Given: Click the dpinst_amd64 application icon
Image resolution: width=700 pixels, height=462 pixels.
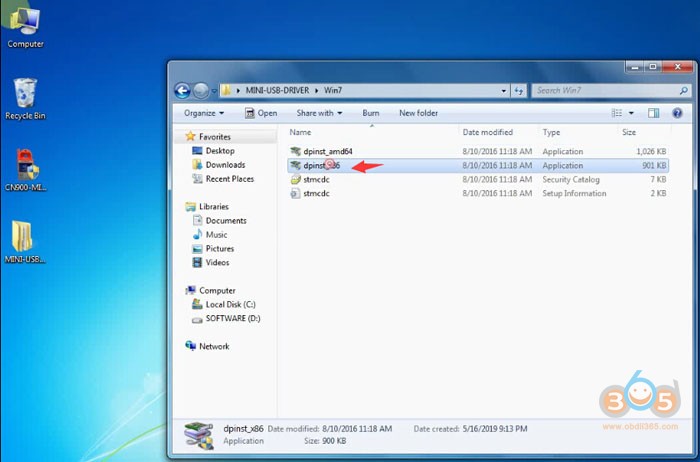Looking at the screenshot, I should pyautogui.click(x=295, y=151).
